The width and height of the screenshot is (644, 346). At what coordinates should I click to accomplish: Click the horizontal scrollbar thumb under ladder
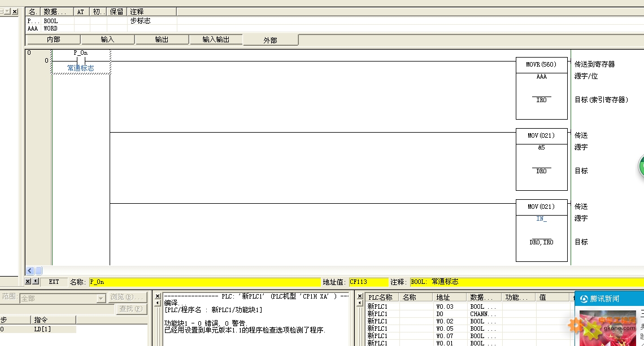(x=38, y=270)
